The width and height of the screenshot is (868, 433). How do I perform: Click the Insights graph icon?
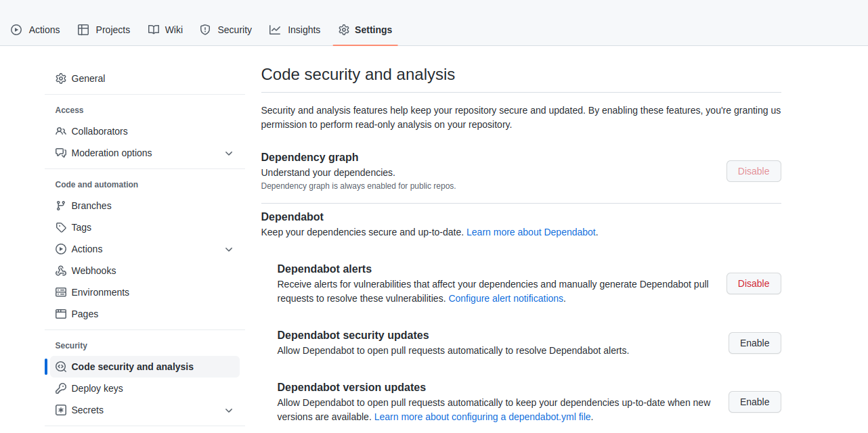pos(275,30)
